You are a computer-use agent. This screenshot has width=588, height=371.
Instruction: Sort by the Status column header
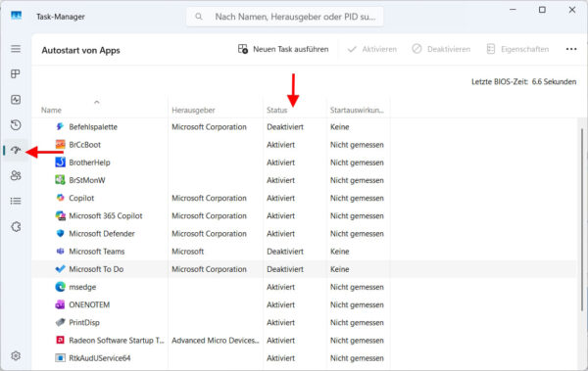pyautogui.click(x=276, y=111)
